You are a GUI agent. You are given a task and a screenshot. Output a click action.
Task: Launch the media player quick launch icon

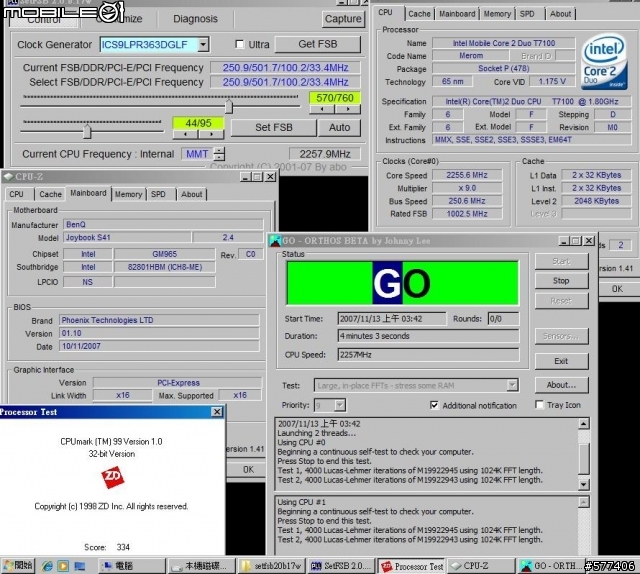coord(63,566)
